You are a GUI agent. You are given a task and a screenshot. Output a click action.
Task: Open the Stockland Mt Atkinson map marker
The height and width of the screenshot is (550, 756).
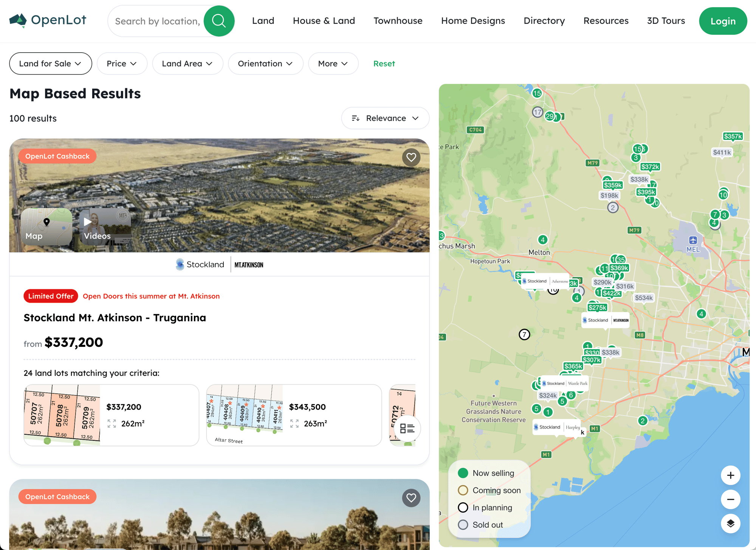click(x=606, y=320)
